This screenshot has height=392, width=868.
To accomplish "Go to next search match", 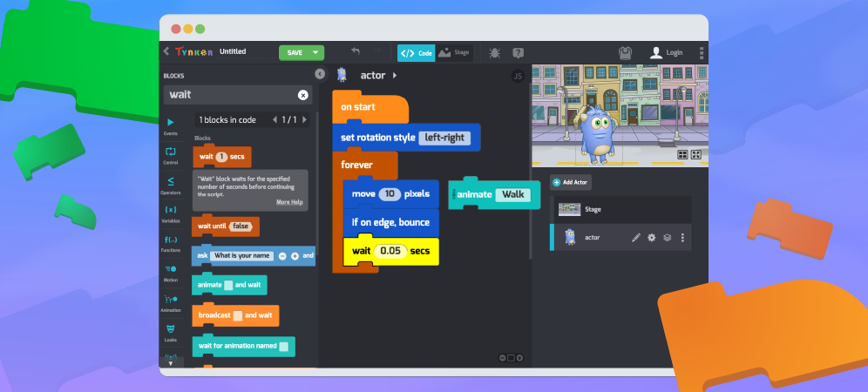I will click(303, 119).
